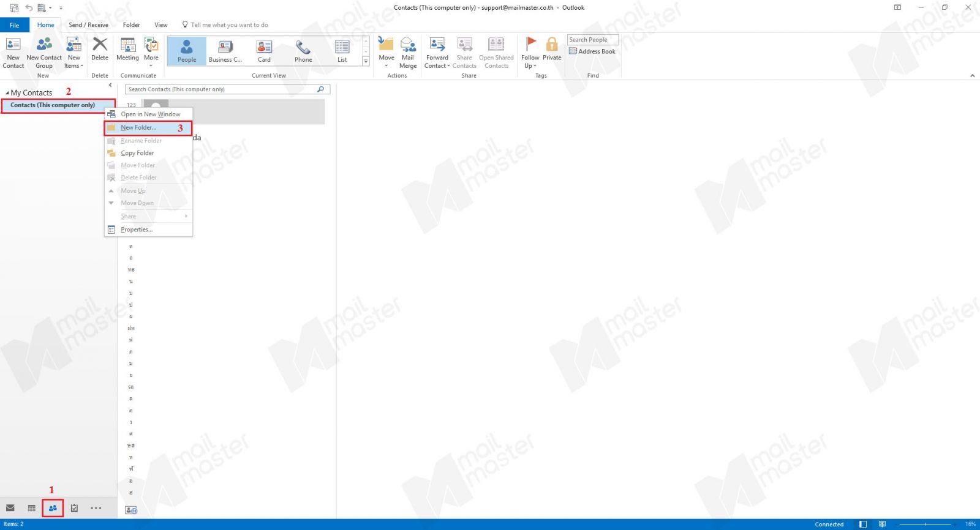Switch to People view
The height and width of the screenshot is (530, 980).
pyautogui.click(x=187, y=51)
